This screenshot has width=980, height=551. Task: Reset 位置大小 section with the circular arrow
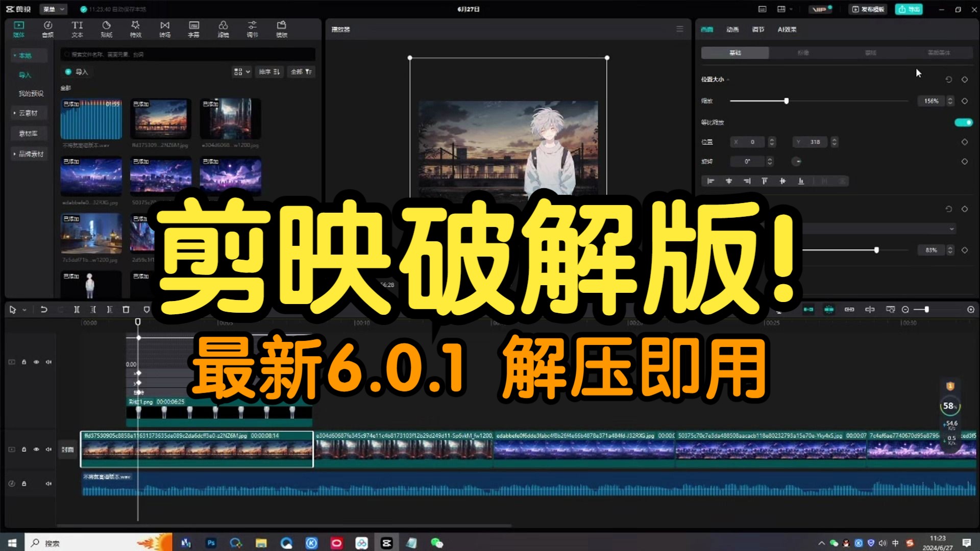pos(948,80)
